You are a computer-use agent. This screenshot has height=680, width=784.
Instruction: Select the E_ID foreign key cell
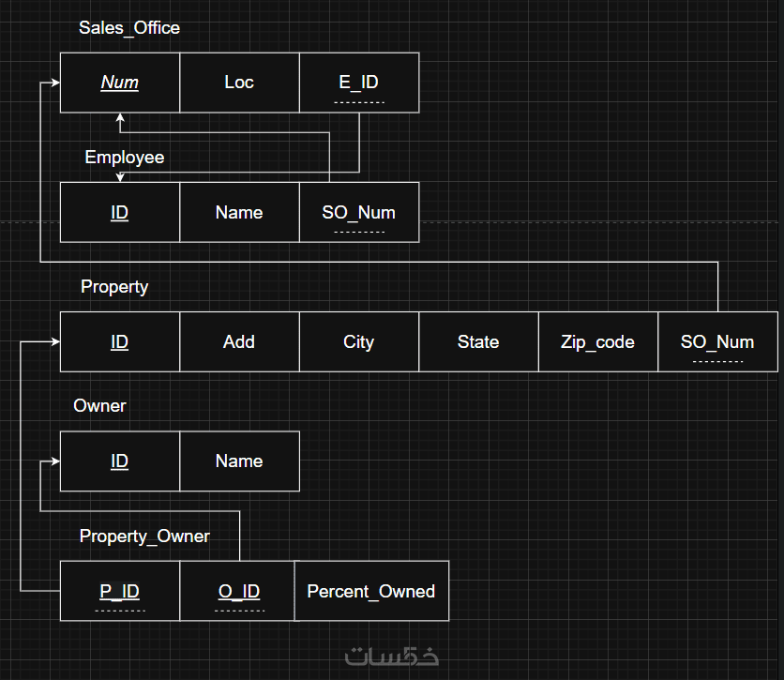point(358,83)
